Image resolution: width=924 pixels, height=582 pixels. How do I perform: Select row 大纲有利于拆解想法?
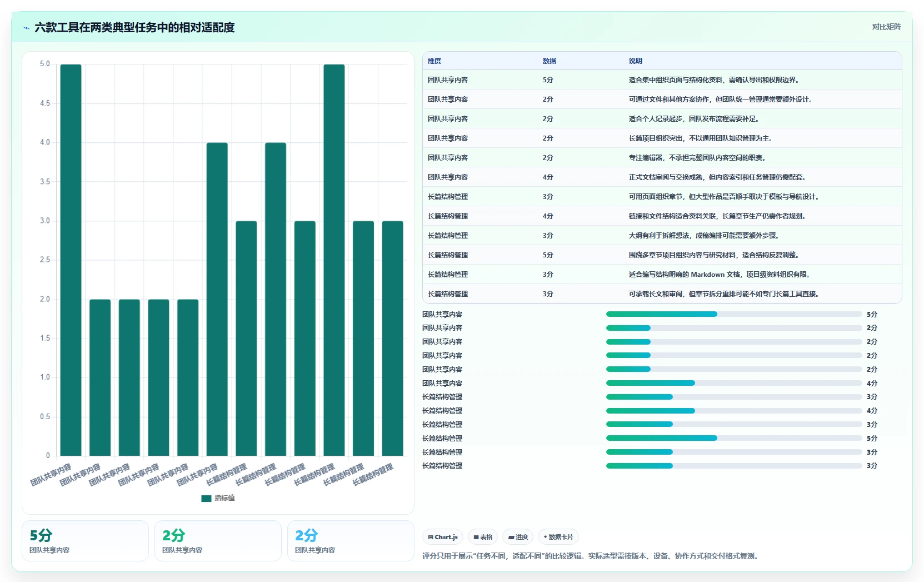click(x=662, y=236)
